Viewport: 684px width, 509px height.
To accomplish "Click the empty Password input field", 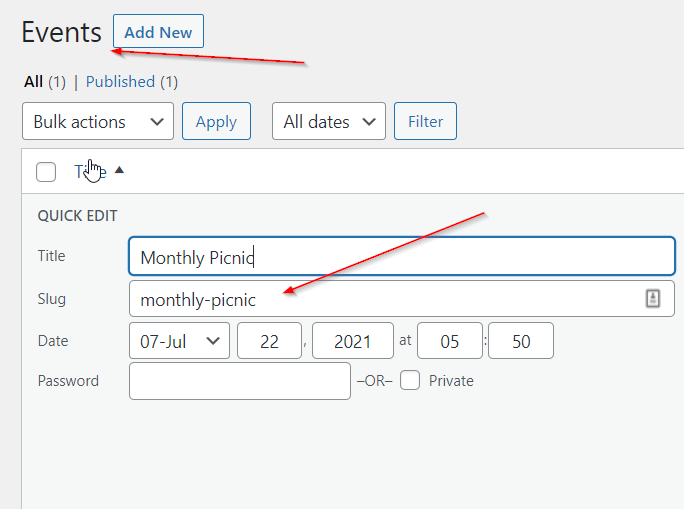I will tap(240, 381).
